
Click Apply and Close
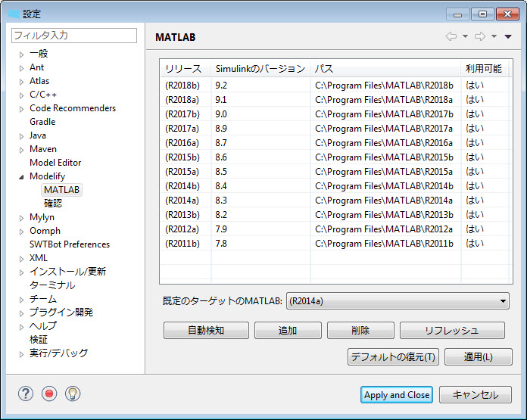click(x=397, y=395)
